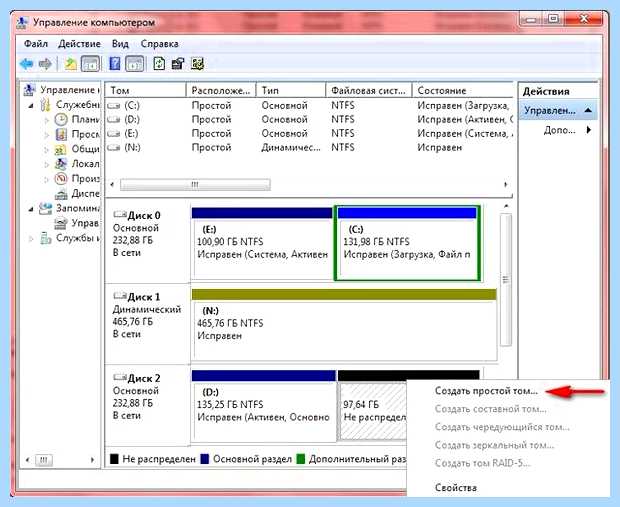This screenshot has width=620, height=507.
Task: Open the Вид menu
Action: click(120, 44)
